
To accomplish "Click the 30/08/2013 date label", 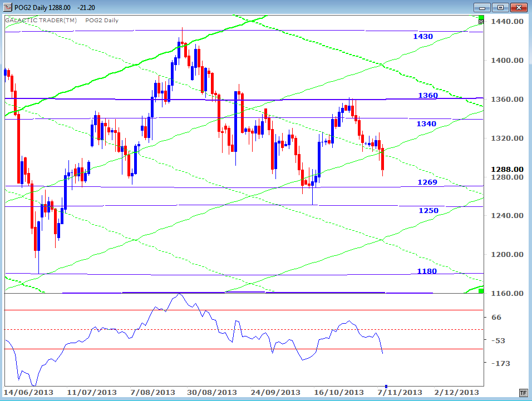I will point(211,393).
